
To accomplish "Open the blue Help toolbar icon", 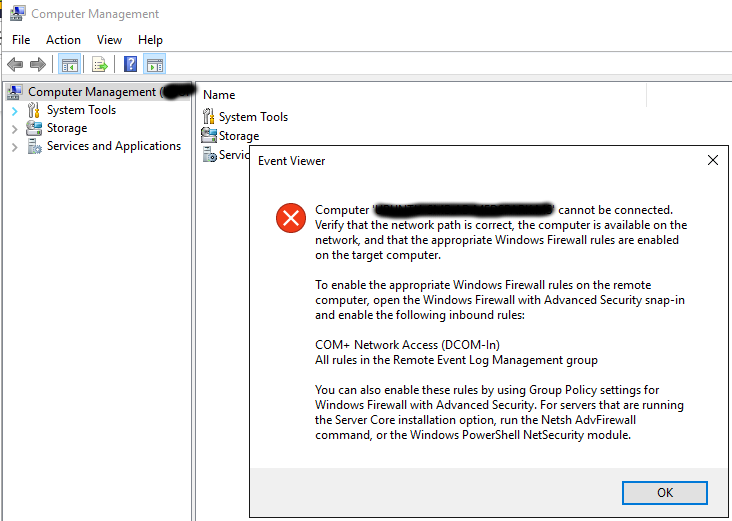I will 130,64.
